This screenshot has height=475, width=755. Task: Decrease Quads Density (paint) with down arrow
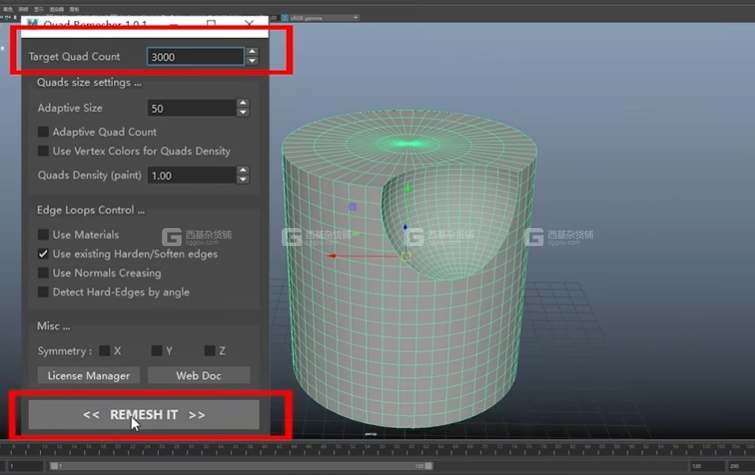(243, 180)
